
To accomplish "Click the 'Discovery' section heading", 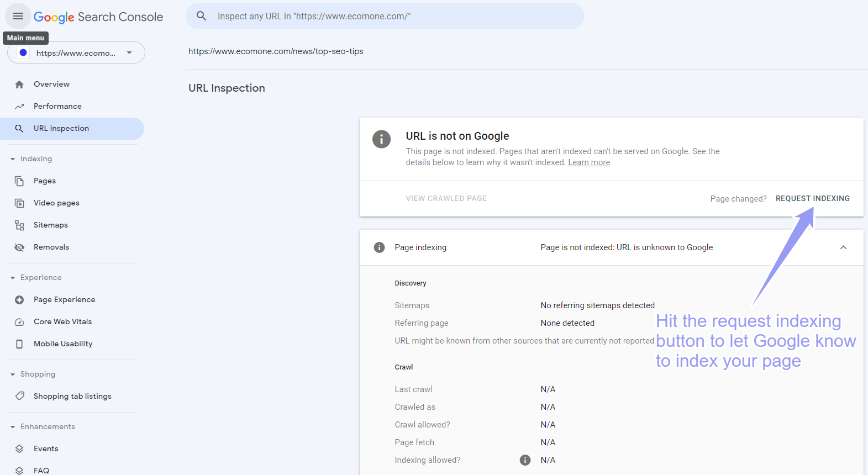I will coord(411,283).
